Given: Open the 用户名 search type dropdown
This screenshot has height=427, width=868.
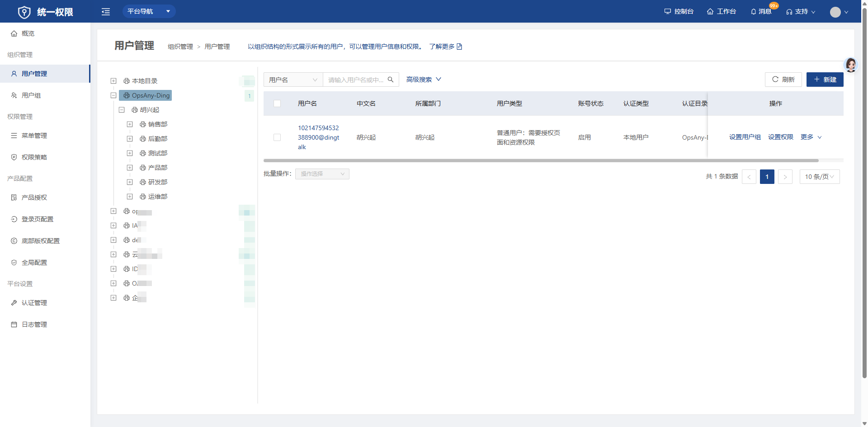Looking at the screenshot, I should [x=293, y=80].
